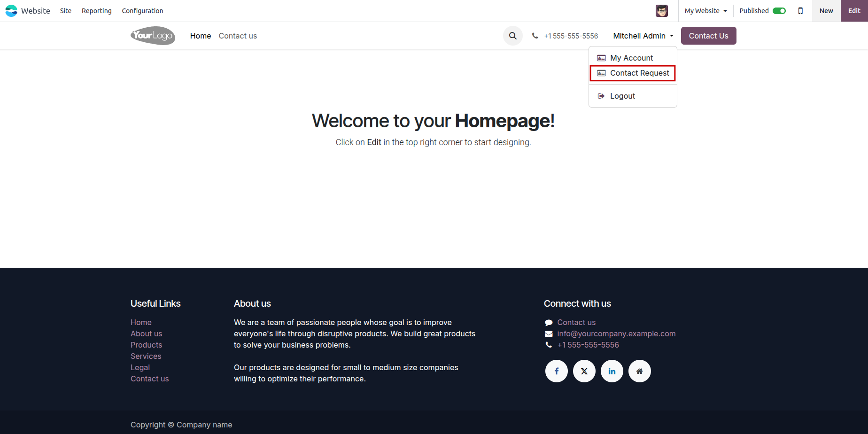Open the LinkedIn social icon
This screenshot has width=868, height=434.
coord(612,371)
